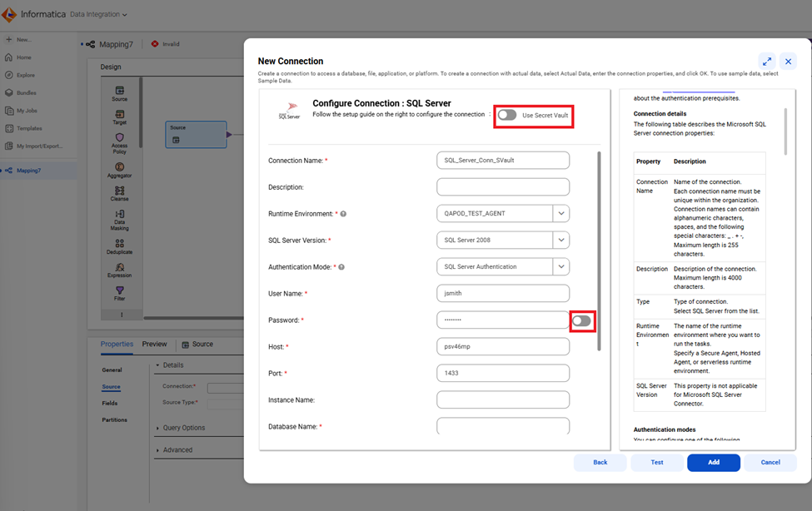Click the Host field
This screenshot has height=511, width=812.
pos(503,346)
